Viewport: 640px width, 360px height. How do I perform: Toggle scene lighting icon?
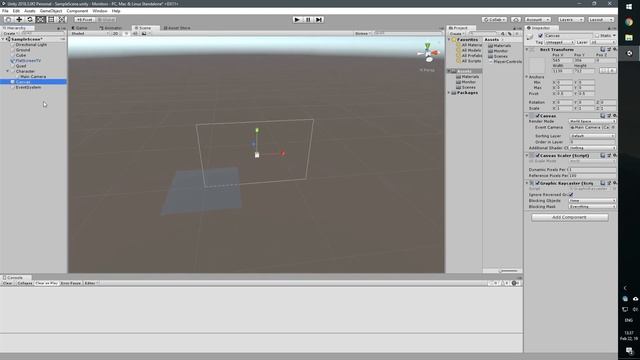click(x=126, y=33)
